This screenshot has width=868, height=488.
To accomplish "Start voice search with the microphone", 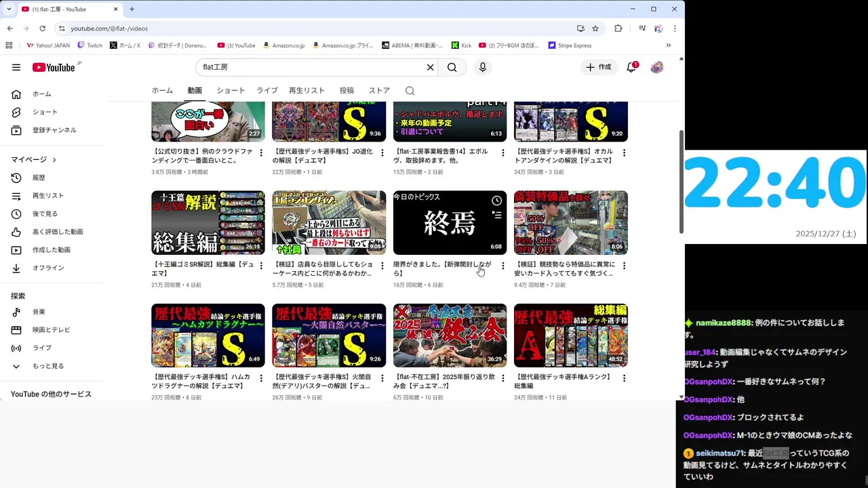I will tap(482, 67).
